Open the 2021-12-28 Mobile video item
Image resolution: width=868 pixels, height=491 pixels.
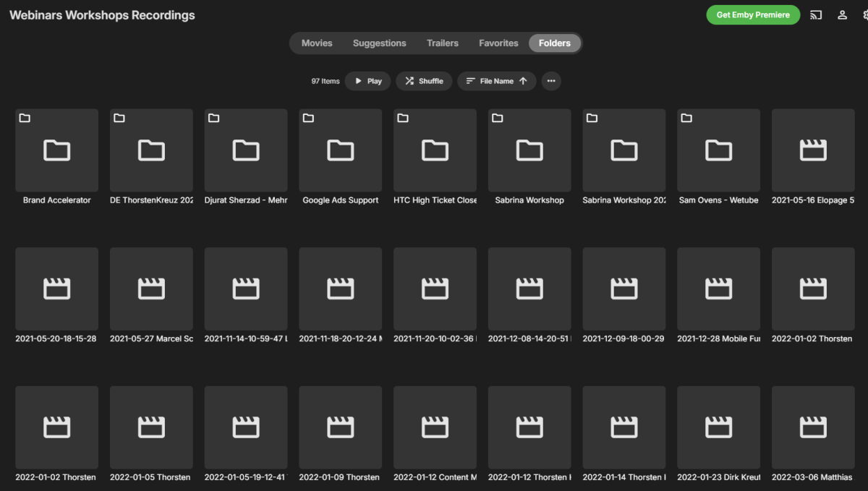click(x=718, y=289)
